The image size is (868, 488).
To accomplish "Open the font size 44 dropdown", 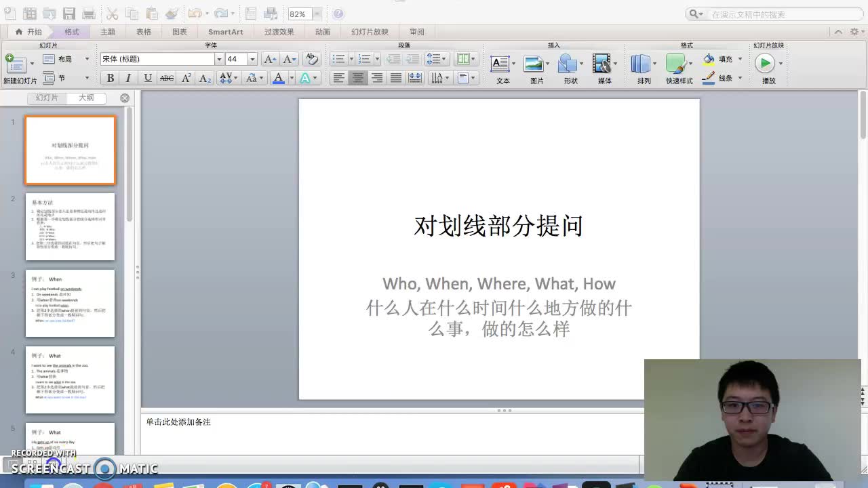I will tap(252, 59).
